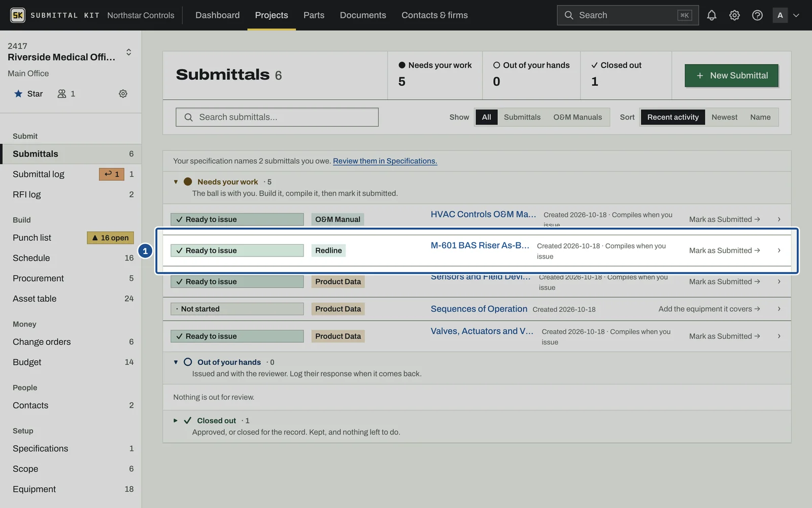Screen dimensions: 812x508
Task: Click the returned badge on Submittal log
Action: point(112,174)
